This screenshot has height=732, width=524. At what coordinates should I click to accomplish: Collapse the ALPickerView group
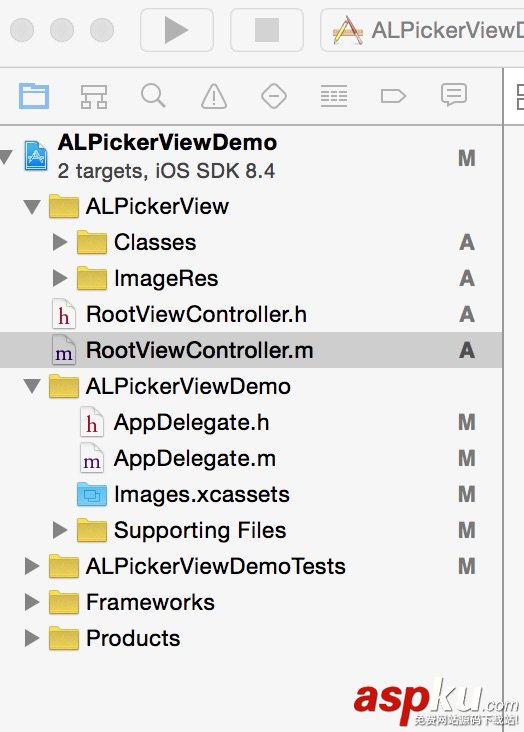point(32,206)
